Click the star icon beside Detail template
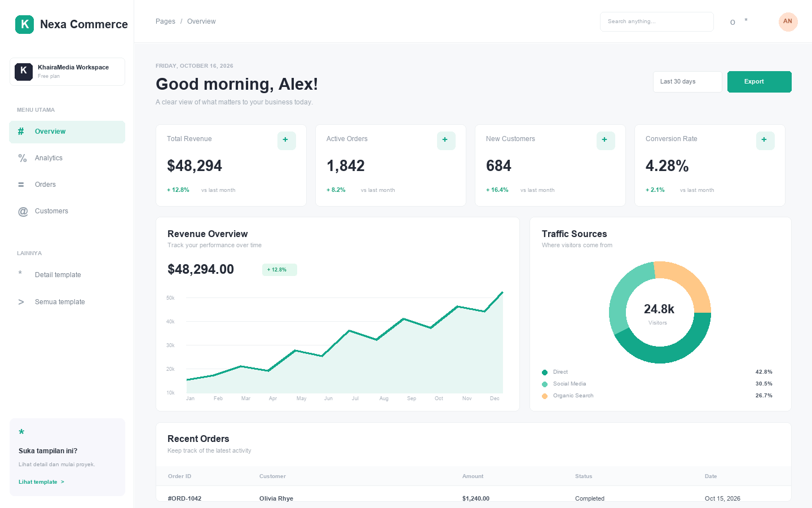Screen dimensions: 812x508 (20, 274)
